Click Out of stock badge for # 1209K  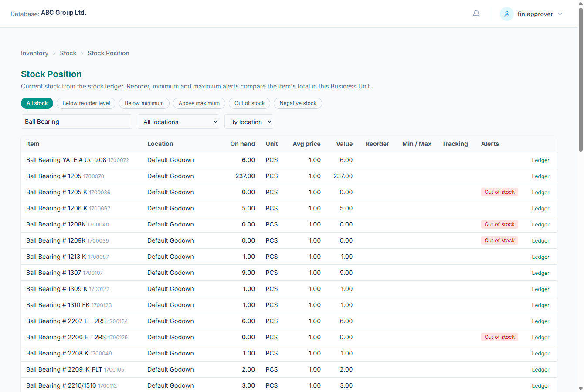tap(499, 240)
